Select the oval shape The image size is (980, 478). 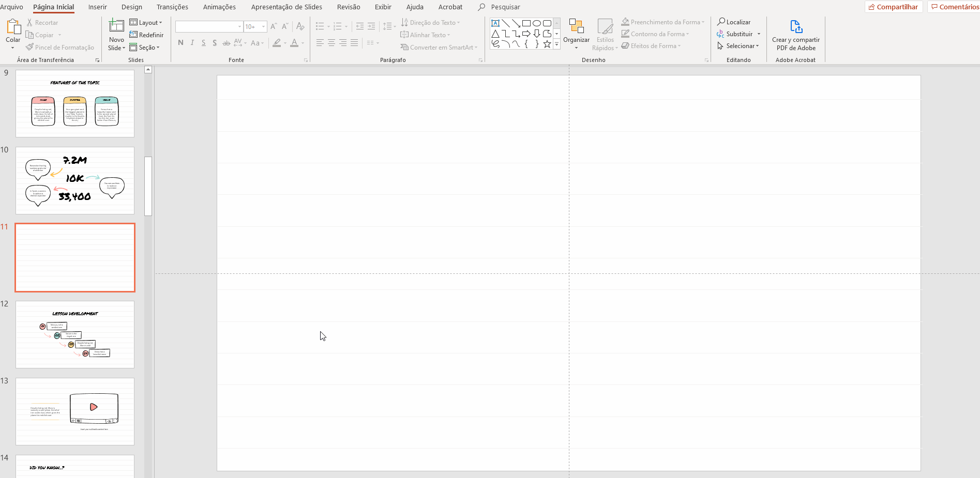pos(537,23)
